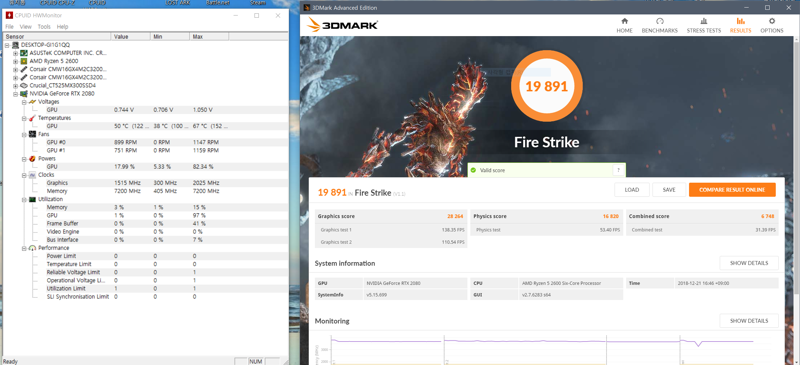Open the File menu in HWMonitor
Screen dimensions: 800x365
[x=10, y=27]
